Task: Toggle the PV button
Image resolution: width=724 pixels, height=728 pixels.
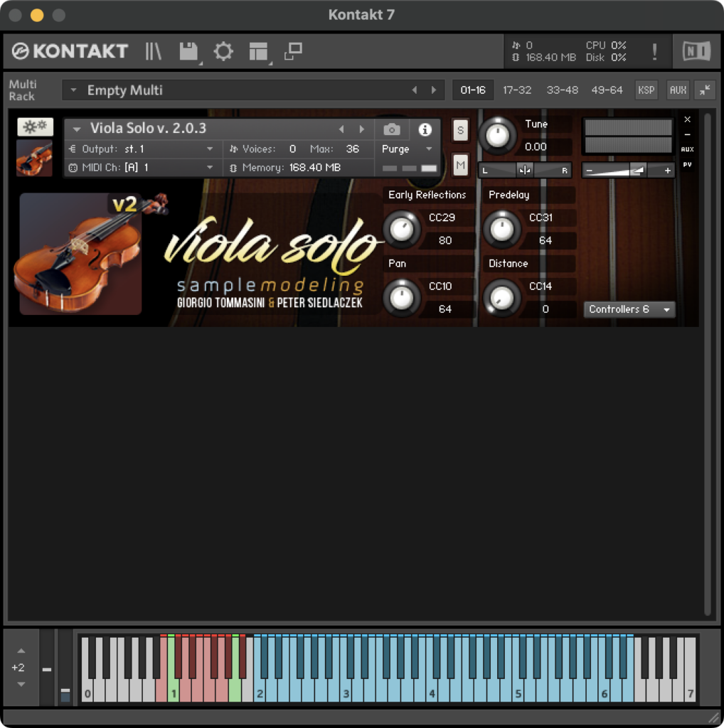Action: click(688, 165)
